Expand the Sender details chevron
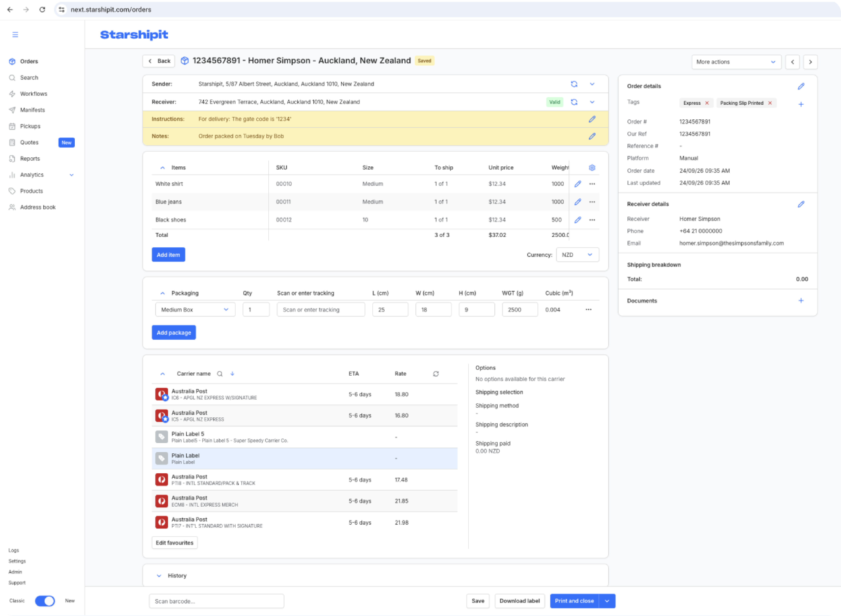841x616 pixels. pyautogui.click(x=592, y=84)
